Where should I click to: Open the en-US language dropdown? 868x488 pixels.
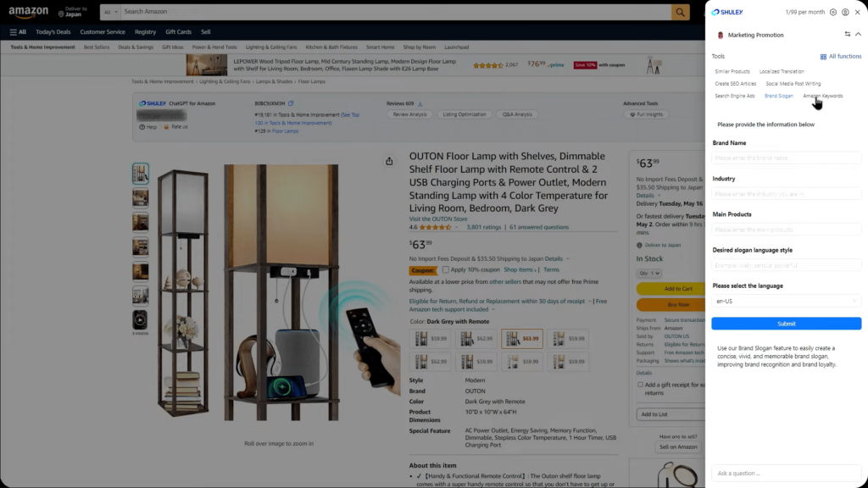(786, 301)
